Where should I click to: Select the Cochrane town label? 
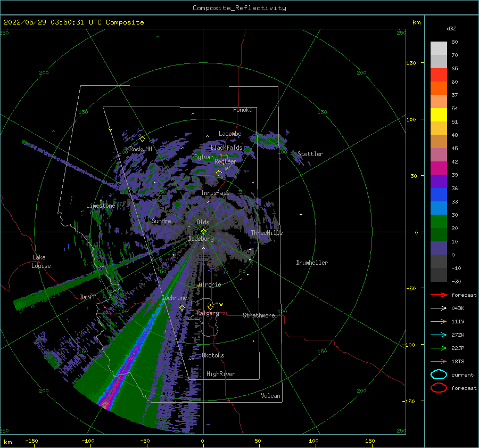[x=174, y=298]
